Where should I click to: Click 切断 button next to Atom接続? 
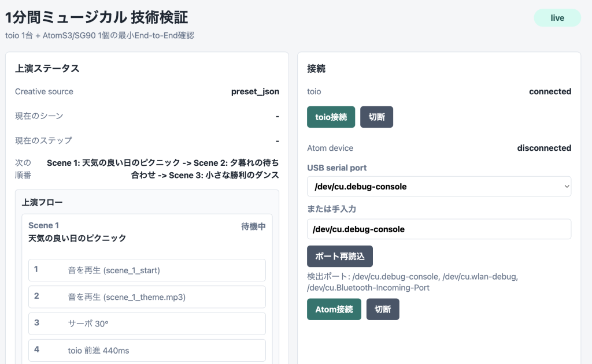383,309
